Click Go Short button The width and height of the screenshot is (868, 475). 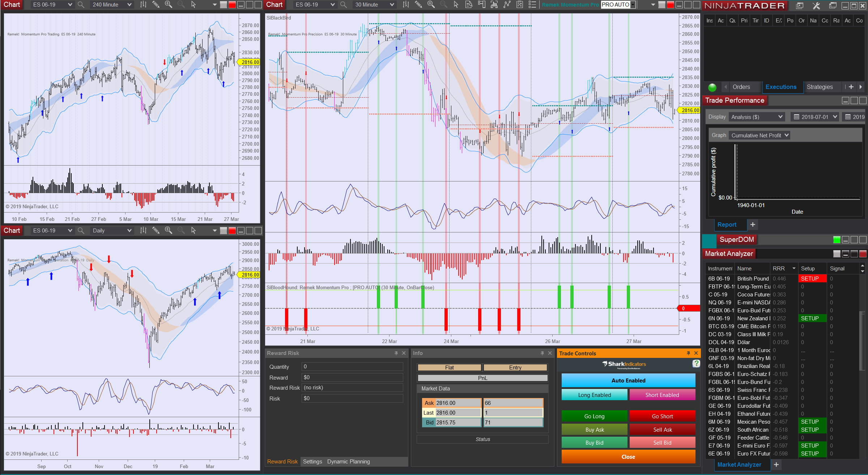point(662,416)
